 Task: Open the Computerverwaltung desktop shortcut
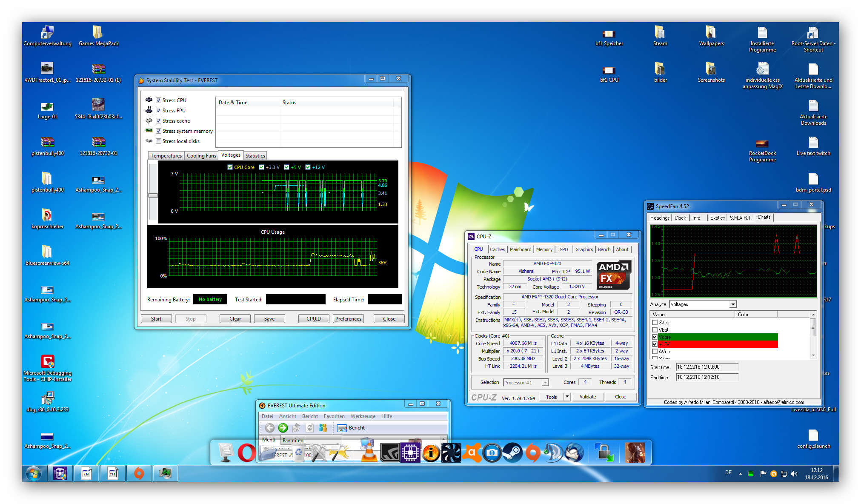tap(47, 36)
